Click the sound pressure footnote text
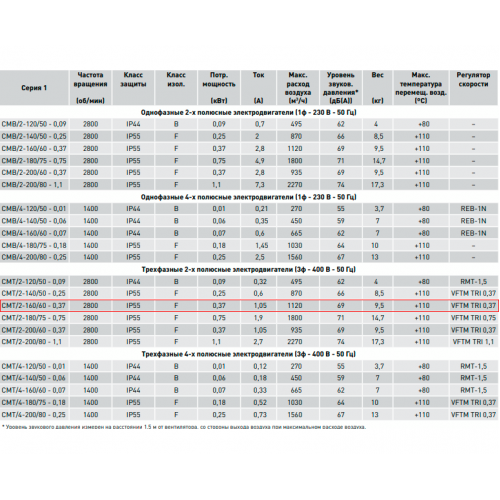 pos(184,427)
